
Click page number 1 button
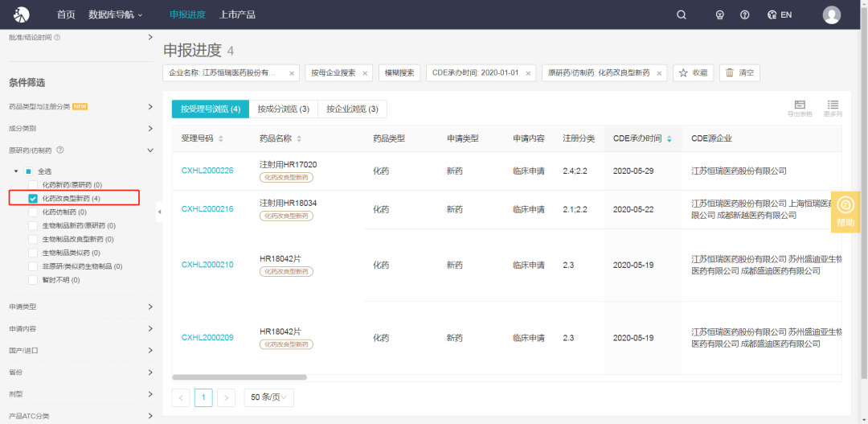(x=203, y=397)
